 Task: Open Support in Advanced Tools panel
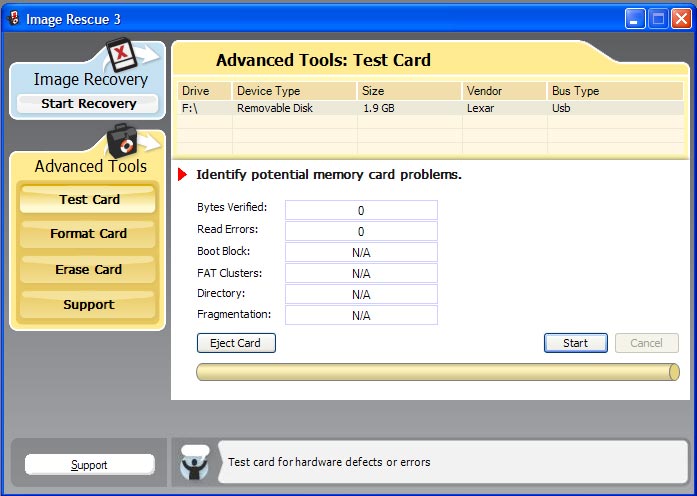coord(88,304)
